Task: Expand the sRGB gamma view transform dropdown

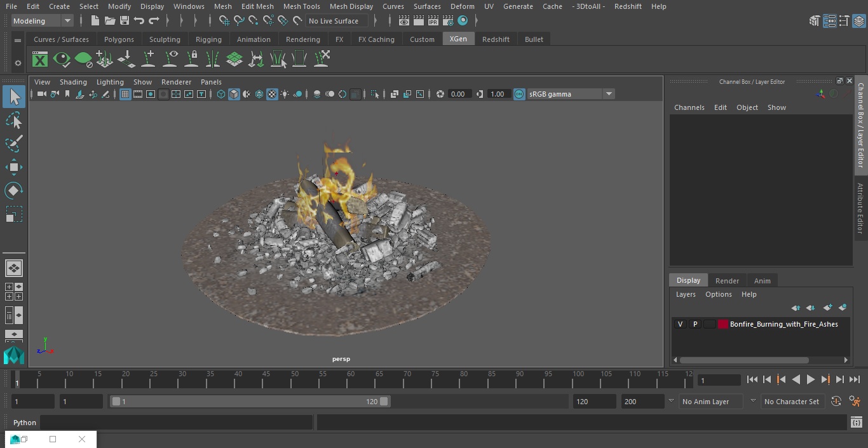Action: 608,94
